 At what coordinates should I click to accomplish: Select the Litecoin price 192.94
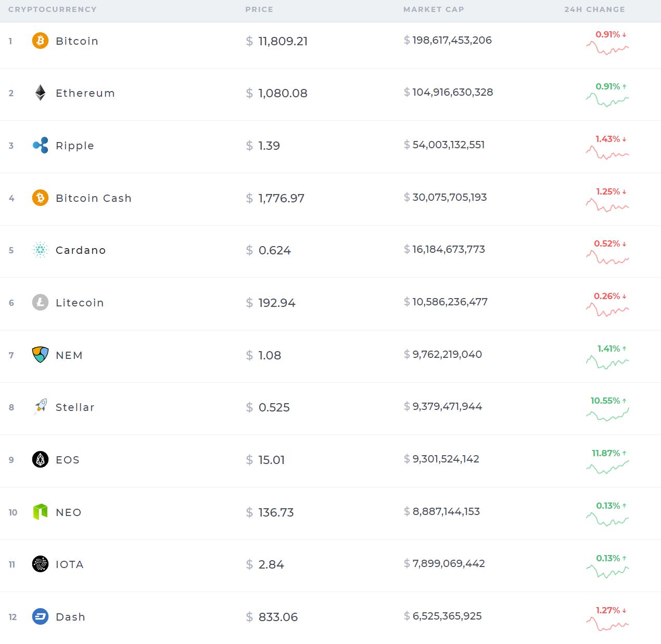(277, 303)
